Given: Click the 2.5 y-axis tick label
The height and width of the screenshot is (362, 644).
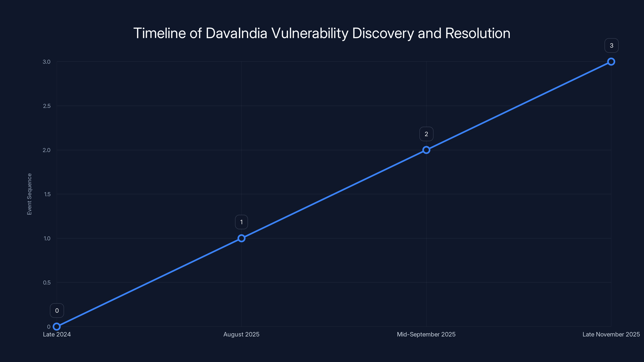Looking at the screenshot, I should 46,106.
